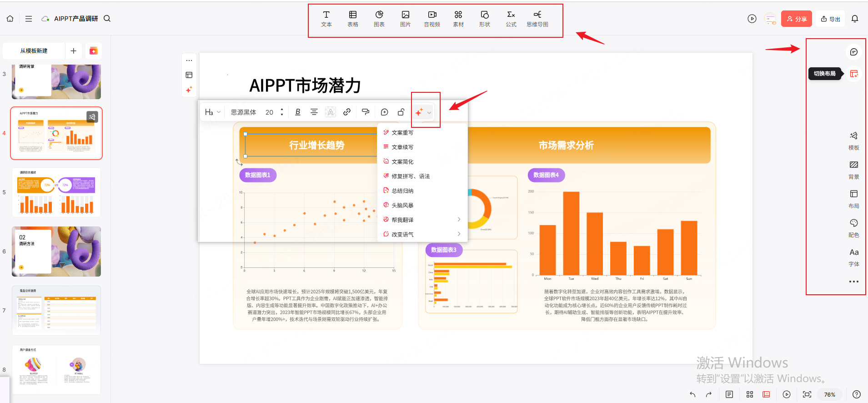Image resolution: width=868 pixels, height=403 pixels.
Task: Click the red 分享 share button
Action: pos(797,19)
